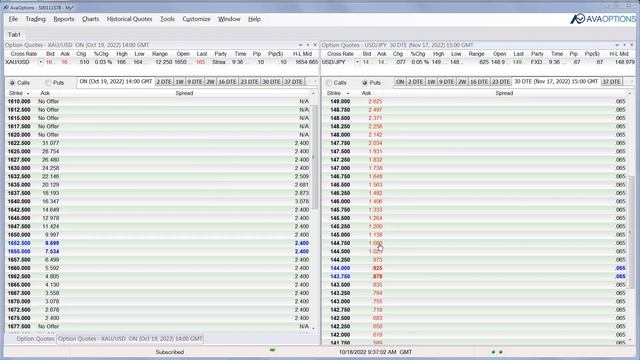Switch to Tab1 workspace tab
The height and width of the screenshot is (360, 640).
pos(14,35)
